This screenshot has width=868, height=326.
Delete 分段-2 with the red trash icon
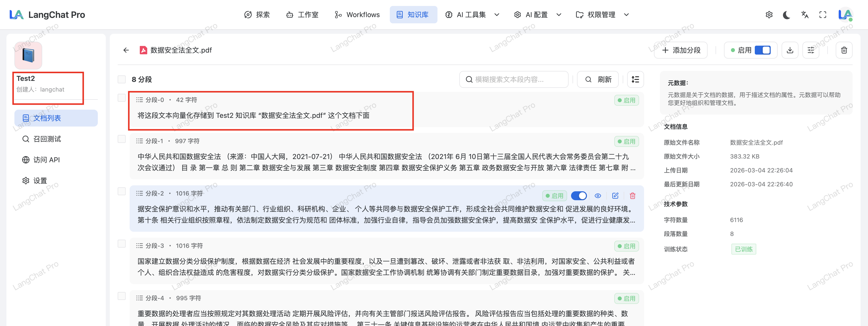click(x=632, y=196)
